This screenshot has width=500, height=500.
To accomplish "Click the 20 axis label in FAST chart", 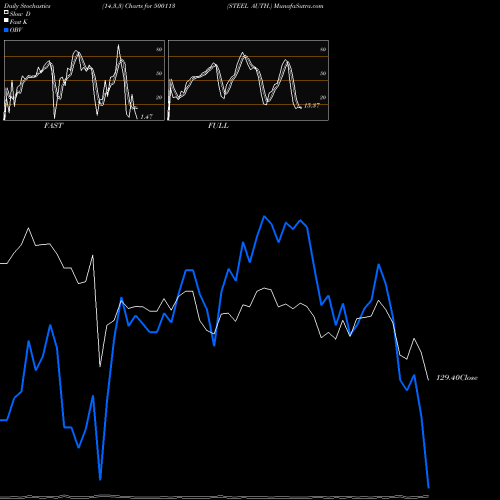I will 159,97.
